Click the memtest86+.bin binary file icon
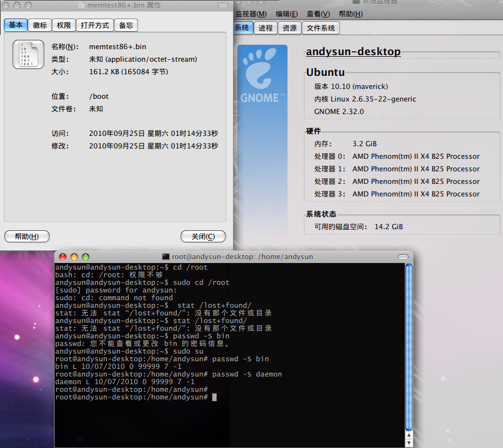Screen dimensions: 503x448 click(28, 54)
